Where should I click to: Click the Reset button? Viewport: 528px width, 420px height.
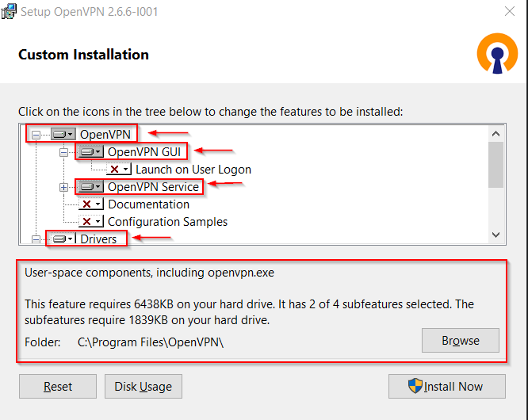click(x=58, y=387)
